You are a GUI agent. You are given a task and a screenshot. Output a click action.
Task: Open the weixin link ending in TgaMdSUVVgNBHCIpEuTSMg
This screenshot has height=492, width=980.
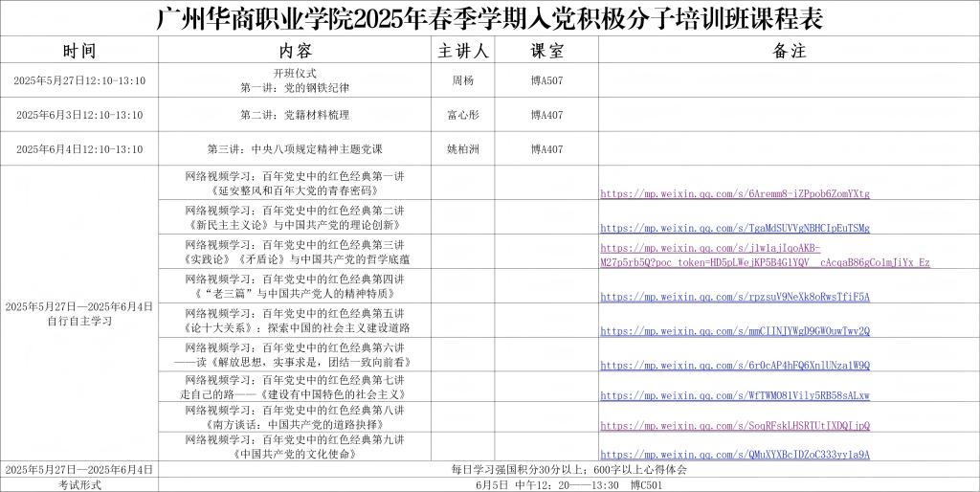point(734,228)
